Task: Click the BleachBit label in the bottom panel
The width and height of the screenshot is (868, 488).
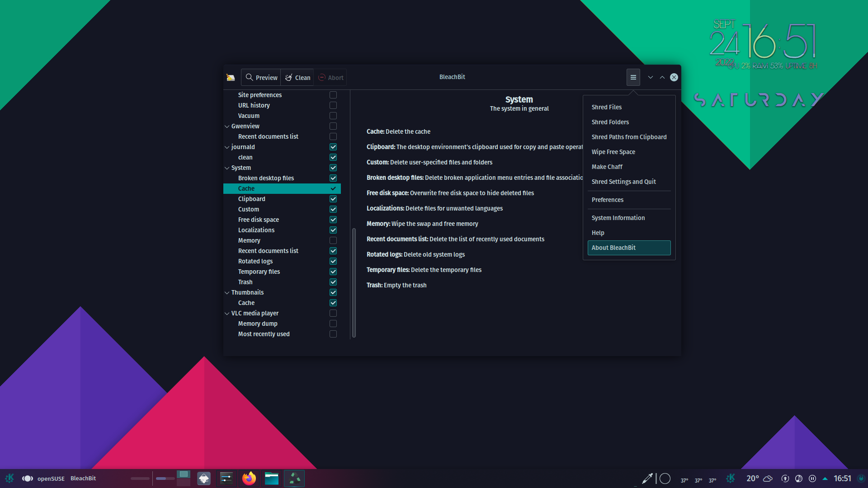Action: 83,478
